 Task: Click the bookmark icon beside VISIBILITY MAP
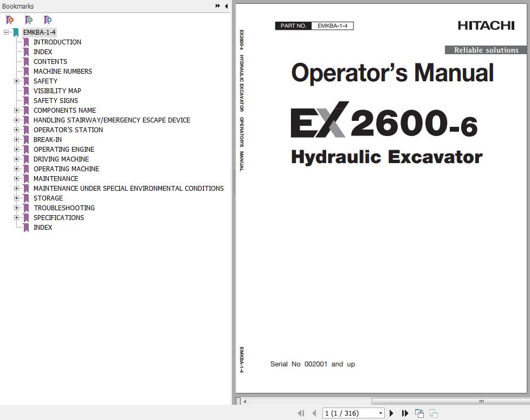click(x=26, y=91)
